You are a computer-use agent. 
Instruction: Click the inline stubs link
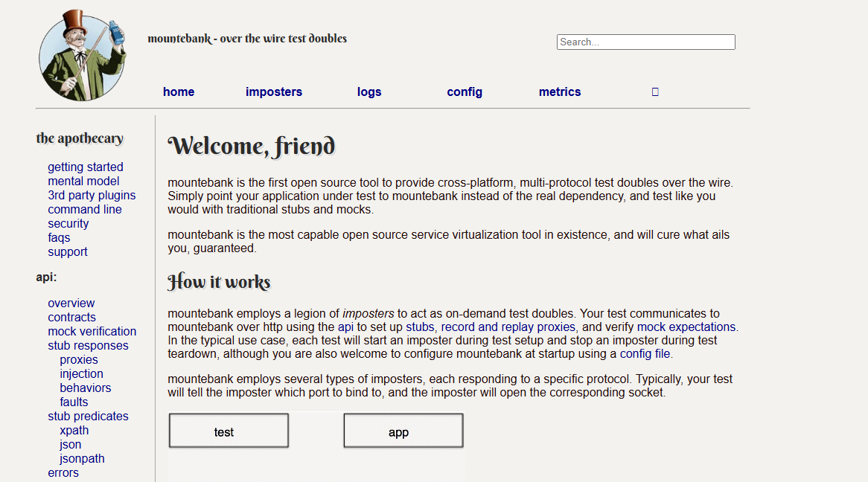click(420, 327)
